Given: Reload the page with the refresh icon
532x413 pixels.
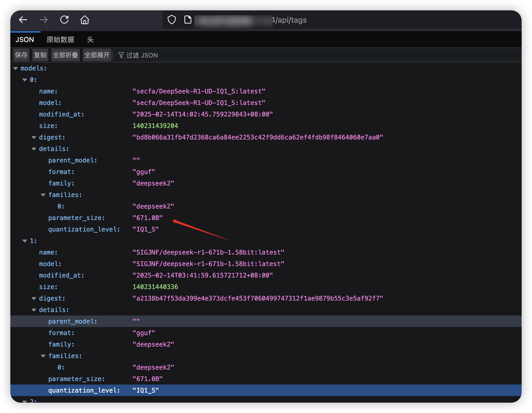Looking at the screenshot, I should [x=64, y=20].
